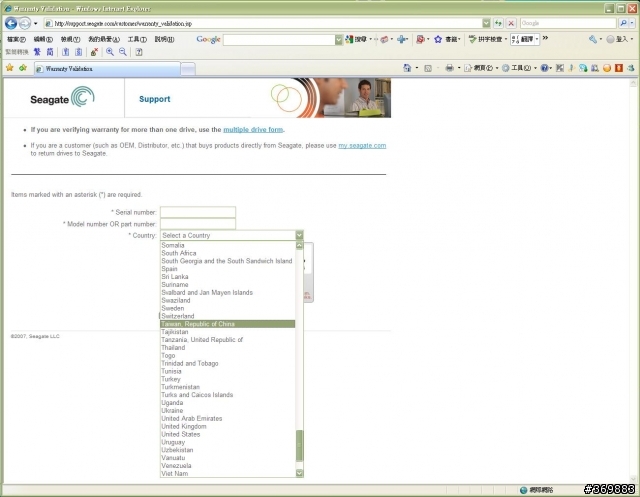Open the 工具 Tools menu in command bar
Screen dimensions: 640x497
coord(518,68)
